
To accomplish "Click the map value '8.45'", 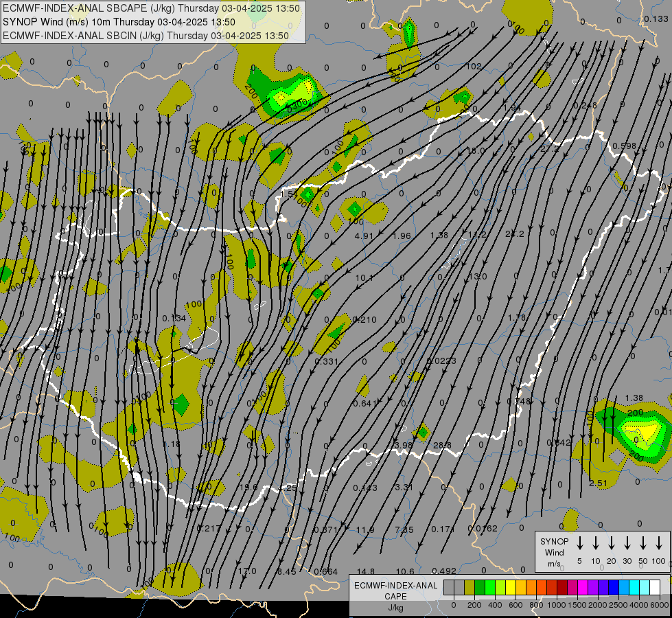I will (x=286, y=572).
